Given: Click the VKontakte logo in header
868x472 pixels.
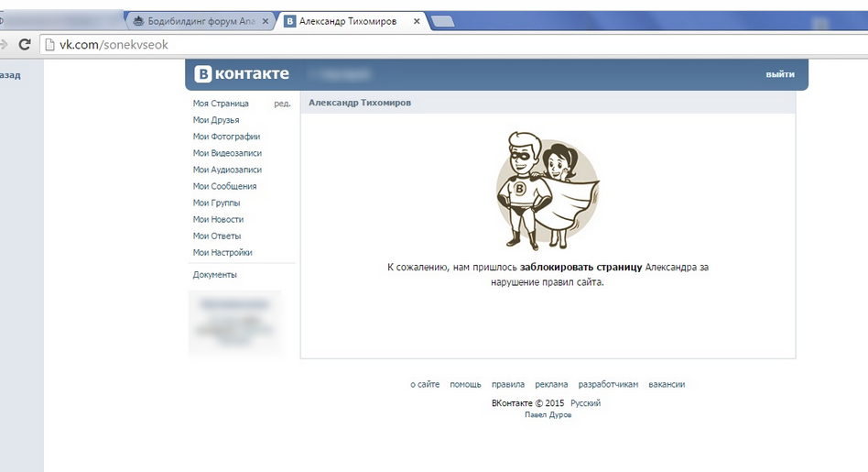Looking at the screenshot, I should tap(241, 74).
